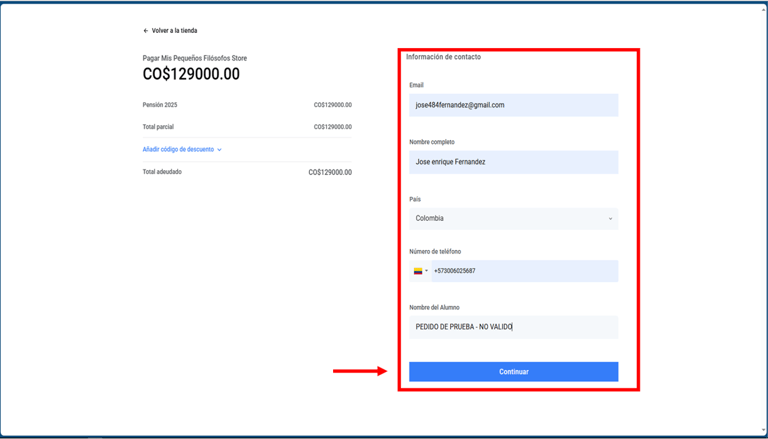The height and width of the screenshot is (439, 768).
Task: Open the Colombian flag country code selector
Action: (x=421, y=271)
